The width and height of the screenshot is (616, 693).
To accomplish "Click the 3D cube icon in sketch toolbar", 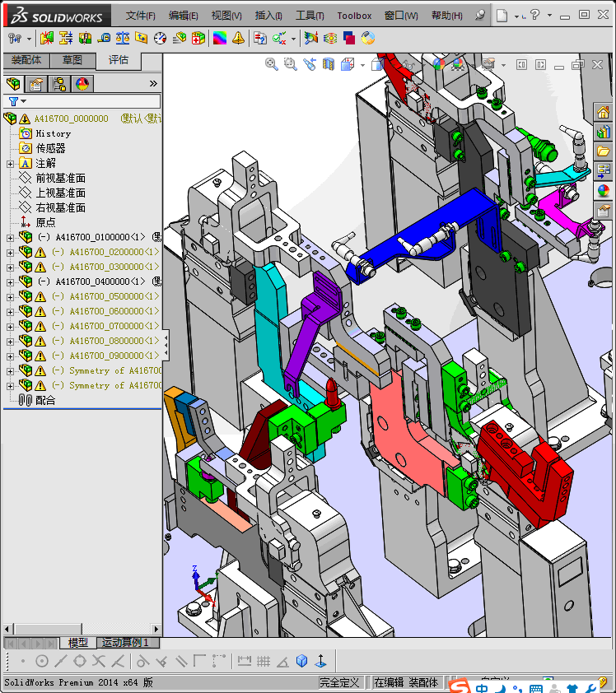I will pos(302,661).
